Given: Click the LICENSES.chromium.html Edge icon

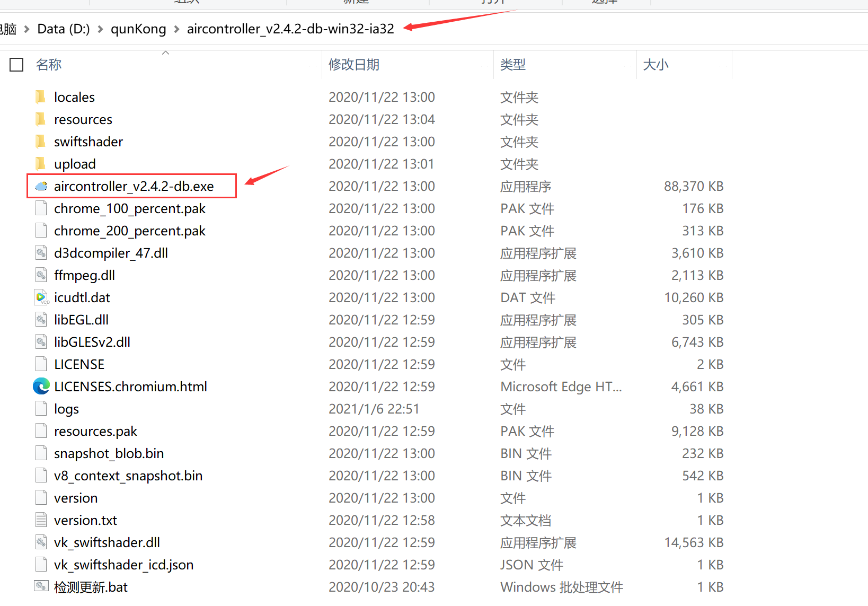Looking at the screenshot, I should (41, 387).
